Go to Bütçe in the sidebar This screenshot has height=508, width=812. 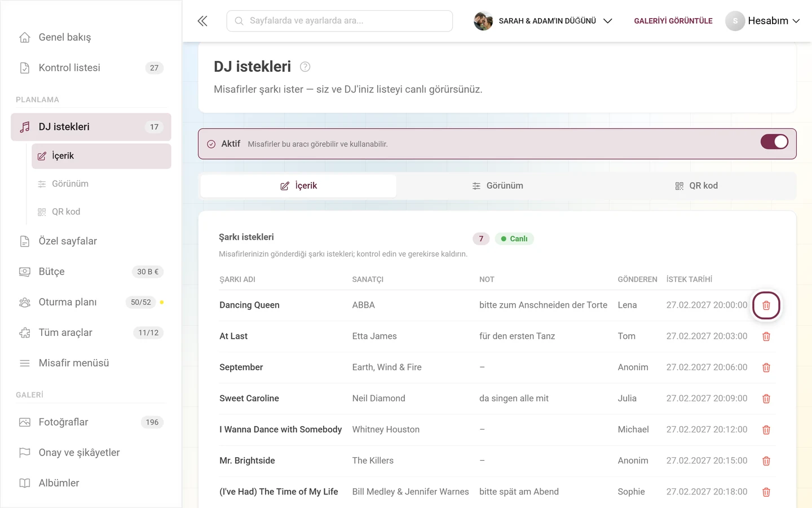point(91,271)
